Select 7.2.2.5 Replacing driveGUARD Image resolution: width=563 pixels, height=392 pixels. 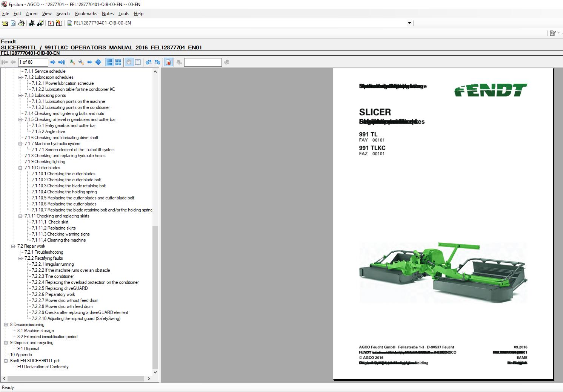coord(60,288)
